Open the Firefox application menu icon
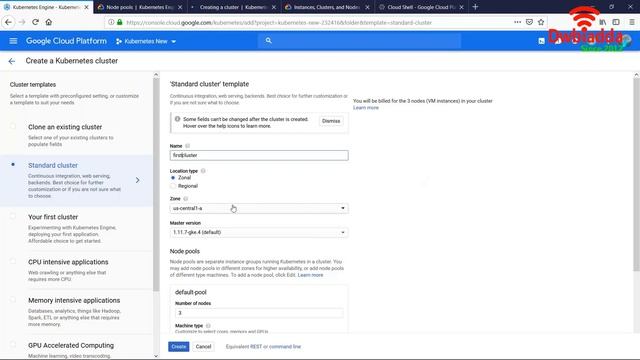The height and width of the screenshot is (360, 640). pyautogui.click(x=631, y=22)
